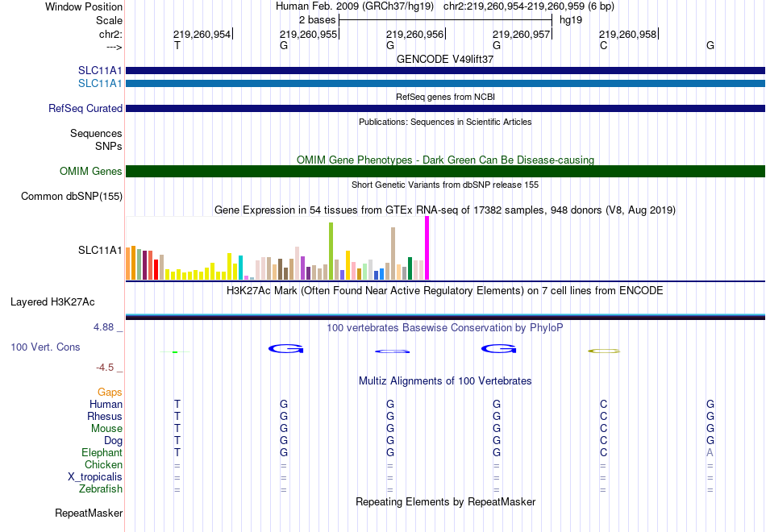Click the 219,260,956 ruler coordinate

tap(414, 34)
